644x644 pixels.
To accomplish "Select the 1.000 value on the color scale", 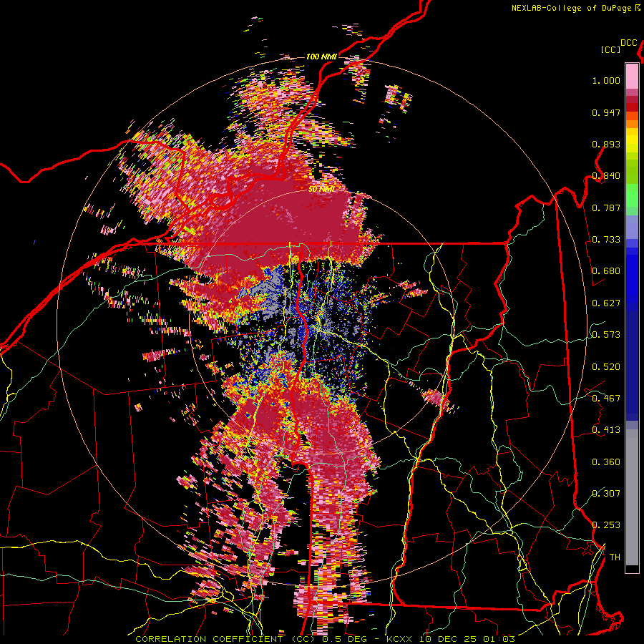I will coord(606,80).
